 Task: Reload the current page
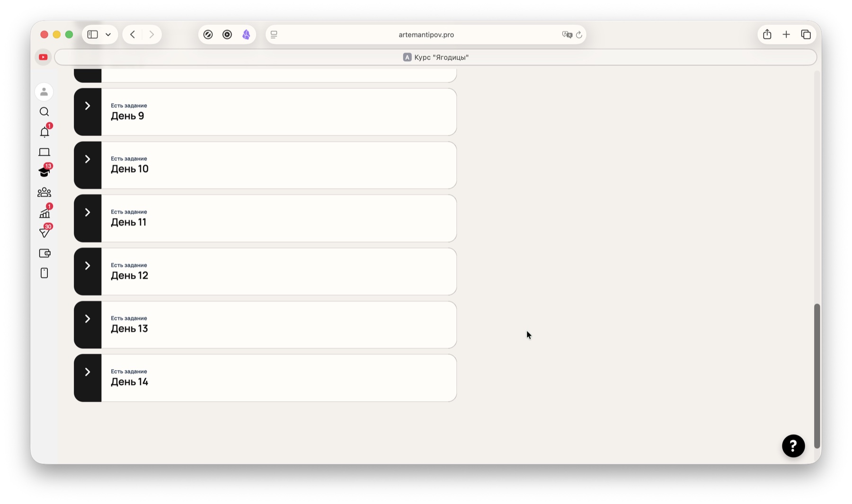579,35
